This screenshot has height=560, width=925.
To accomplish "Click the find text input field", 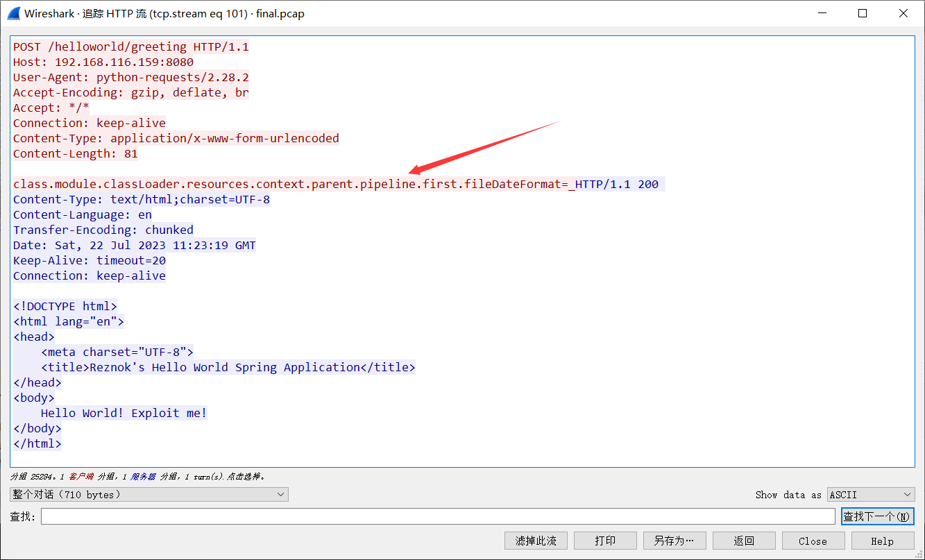I will click(438, 516).
